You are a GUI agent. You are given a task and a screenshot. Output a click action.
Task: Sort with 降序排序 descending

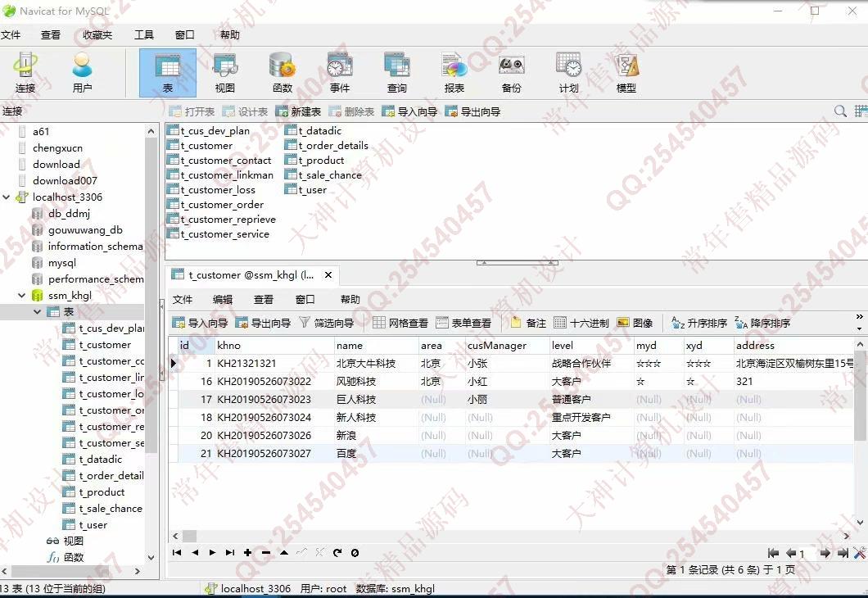pyautogui.click(x=762, y=323)
